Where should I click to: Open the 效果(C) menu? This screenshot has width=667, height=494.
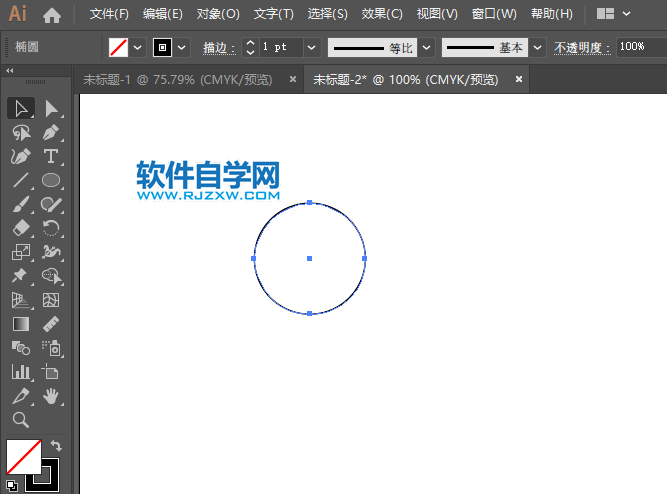(x=382, y=14)
